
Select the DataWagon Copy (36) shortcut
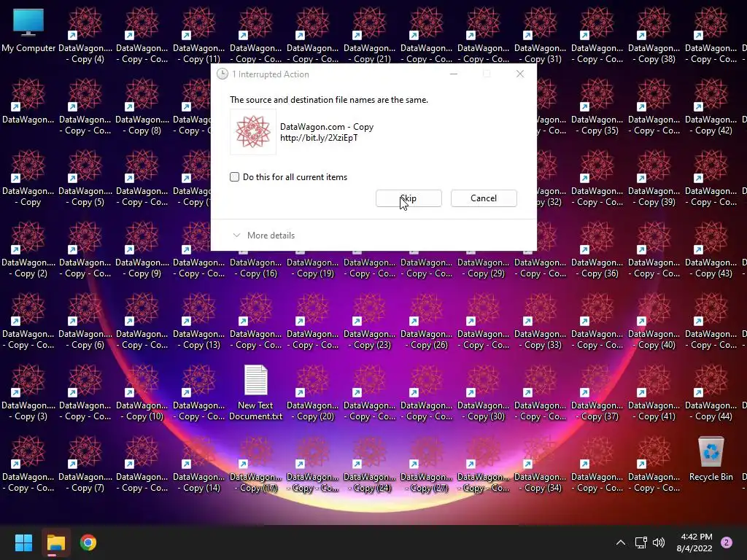click(x=597, y=250)
